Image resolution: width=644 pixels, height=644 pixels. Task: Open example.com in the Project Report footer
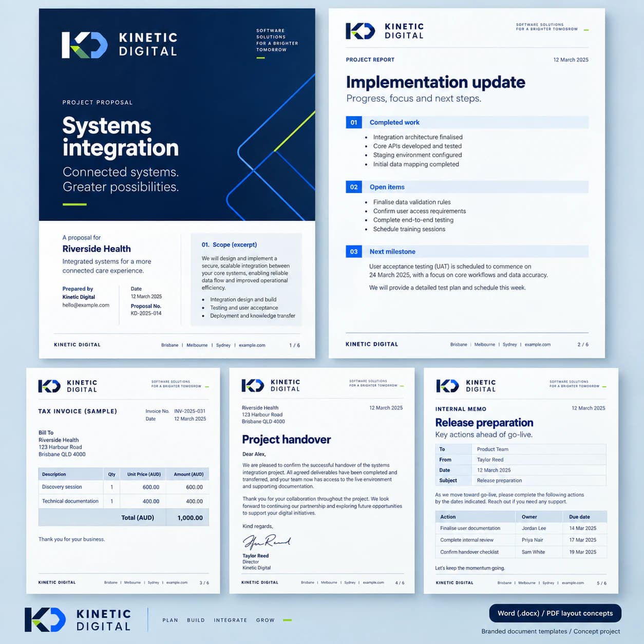pyautogui.click(x=538, y=345)
